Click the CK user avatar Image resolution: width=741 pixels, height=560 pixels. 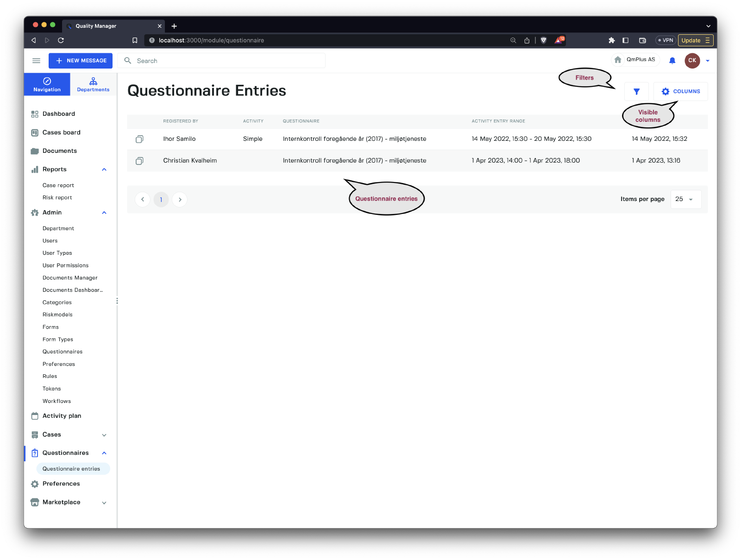point(692,61)
